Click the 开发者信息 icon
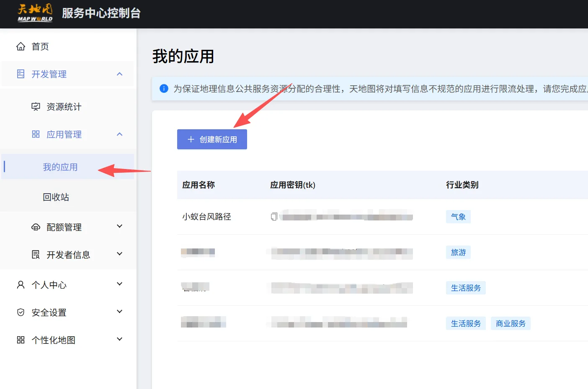 point(36,255)
